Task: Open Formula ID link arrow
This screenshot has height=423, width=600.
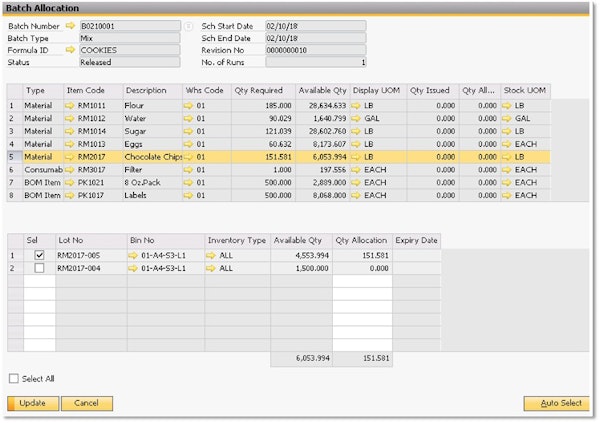Action: (x=70, y=50)
